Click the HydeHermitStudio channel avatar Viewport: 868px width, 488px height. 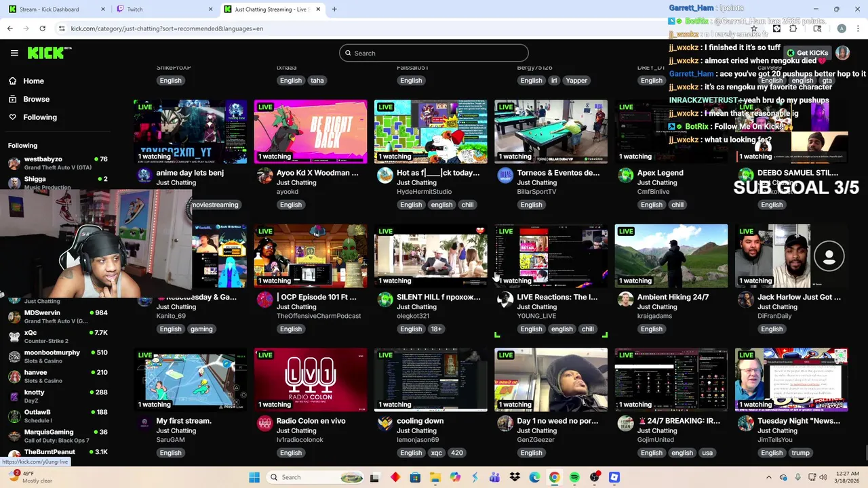[x=385, y=176]
